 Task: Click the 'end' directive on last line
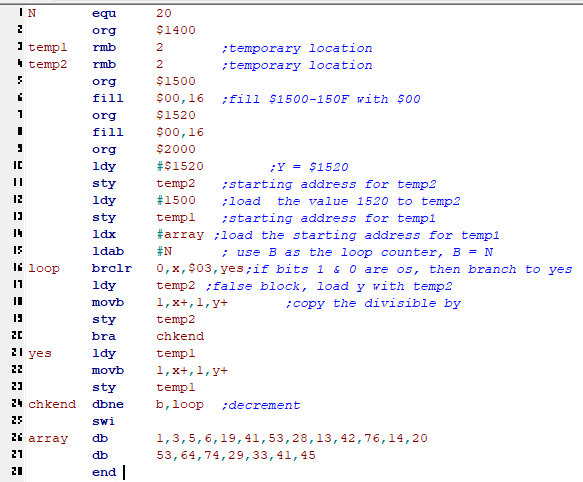pyautogui.click(x=104, y=472)
